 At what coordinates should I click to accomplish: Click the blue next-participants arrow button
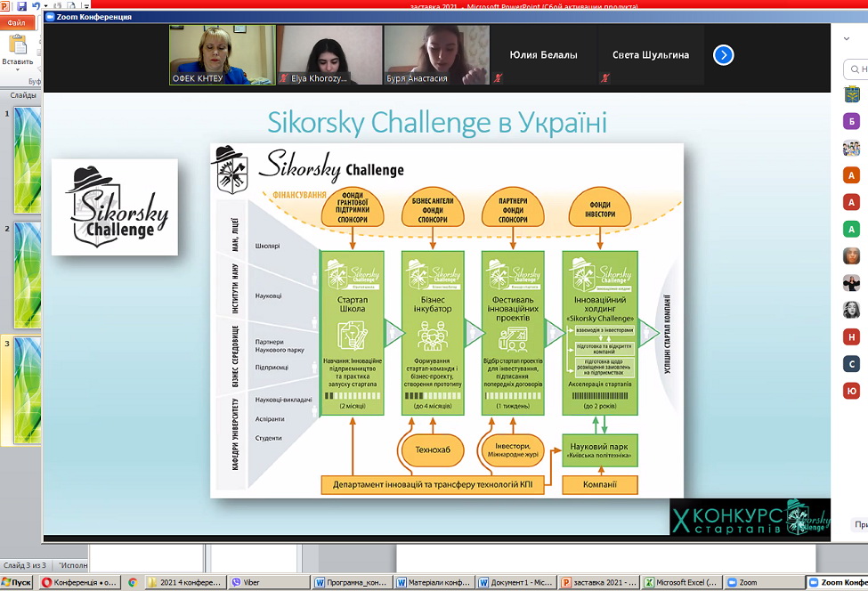pyautogui.click(x=724, y=55)
